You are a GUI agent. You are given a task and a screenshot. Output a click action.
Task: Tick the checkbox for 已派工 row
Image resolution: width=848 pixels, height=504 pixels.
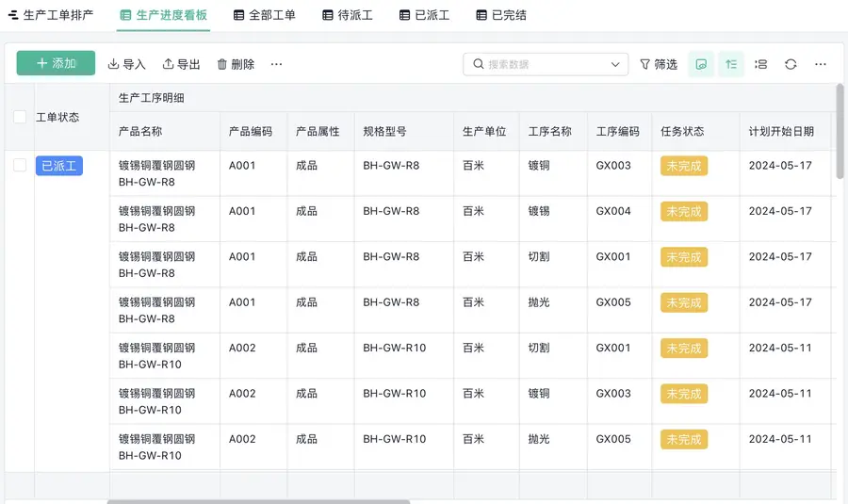click(20, 165)
